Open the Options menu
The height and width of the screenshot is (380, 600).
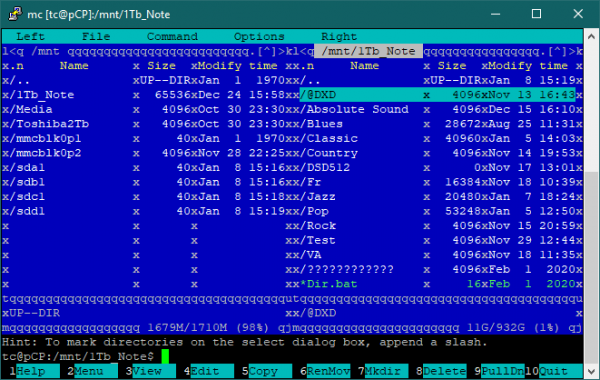(259, 37)
